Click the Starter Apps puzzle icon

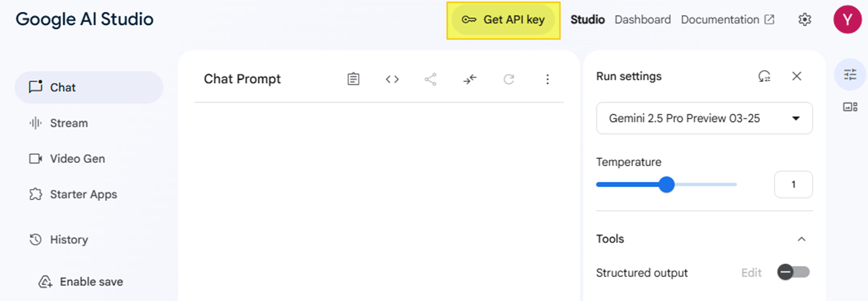(x=35, y=194)
